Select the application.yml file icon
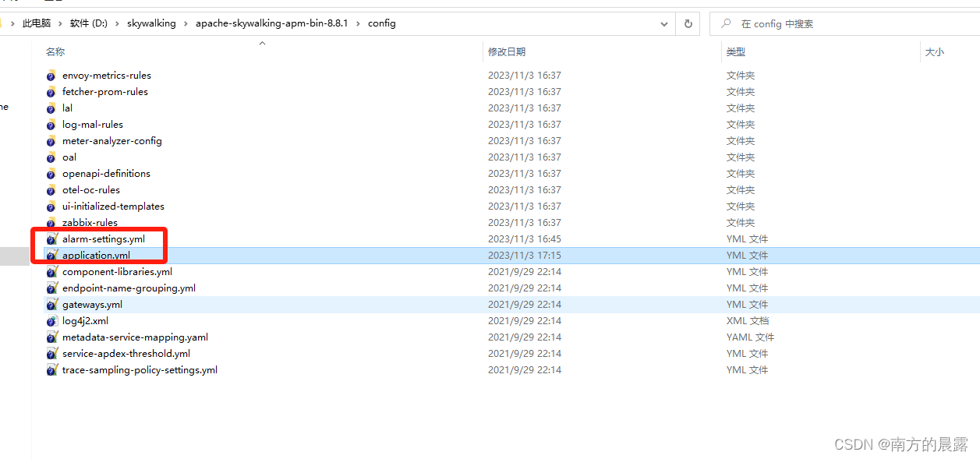The image size is (980, 459). (51, 255)
